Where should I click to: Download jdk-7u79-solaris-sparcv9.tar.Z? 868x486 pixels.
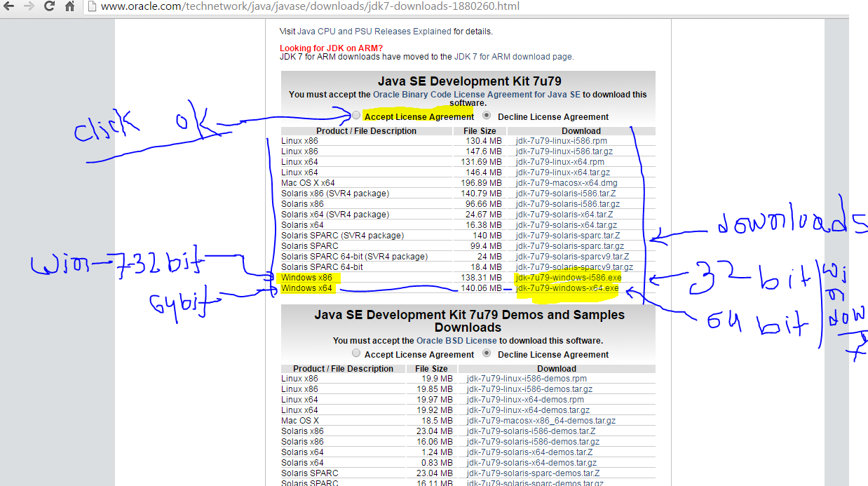pyautogui.click(x=572, y=257)
